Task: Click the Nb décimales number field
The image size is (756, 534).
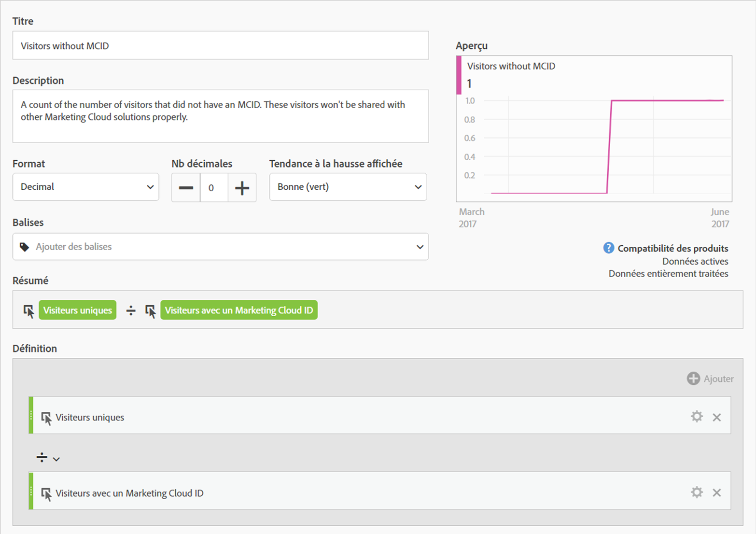Action: 213,187
